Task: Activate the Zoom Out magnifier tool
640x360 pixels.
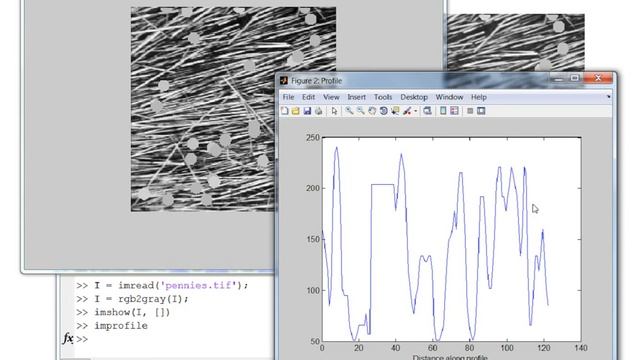Action: [x=360, y=111]
